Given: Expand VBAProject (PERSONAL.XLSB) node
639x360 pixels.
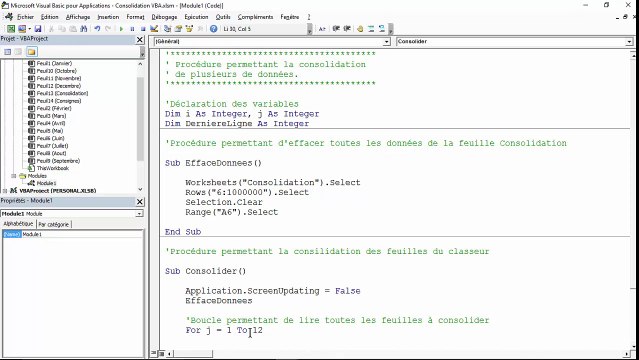Looking at the screenshot, I should (x=5, y=190).
